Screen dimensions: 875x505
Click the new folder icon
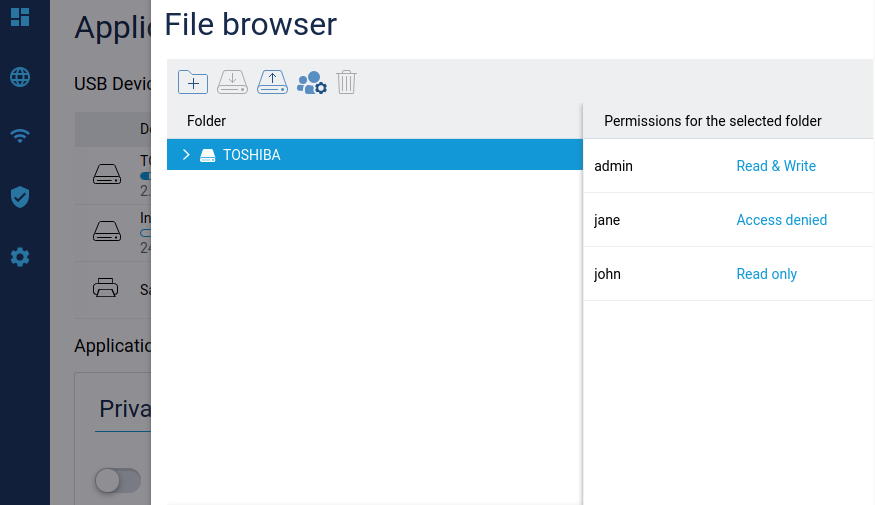(192, 82)
